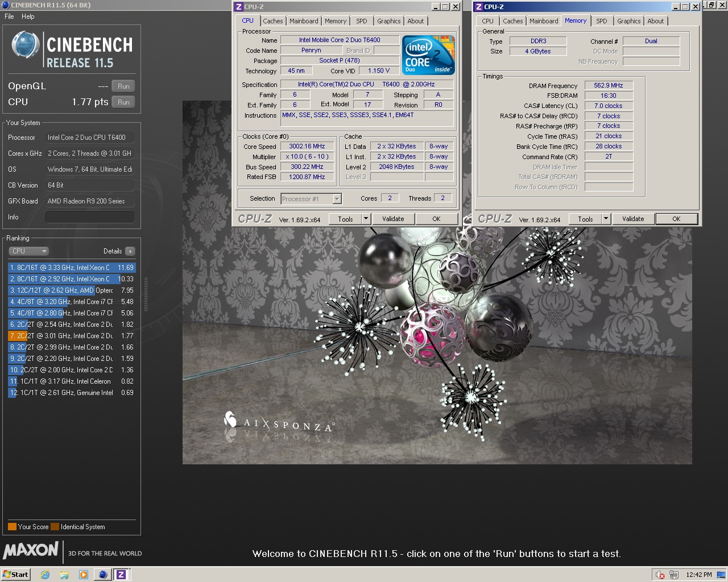Switch to Graphics tab in right CPU-Z

point(629,21)
